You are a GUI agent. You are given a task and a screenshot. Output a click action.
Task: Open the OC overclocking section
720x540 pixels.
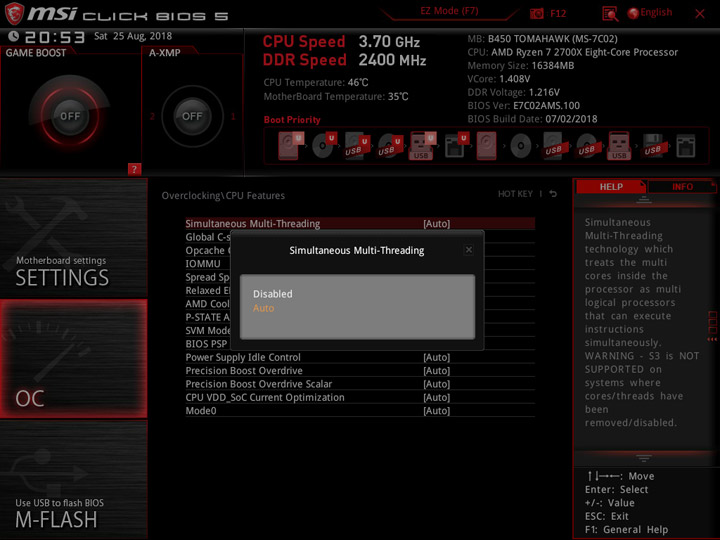[x=73, y=359]
